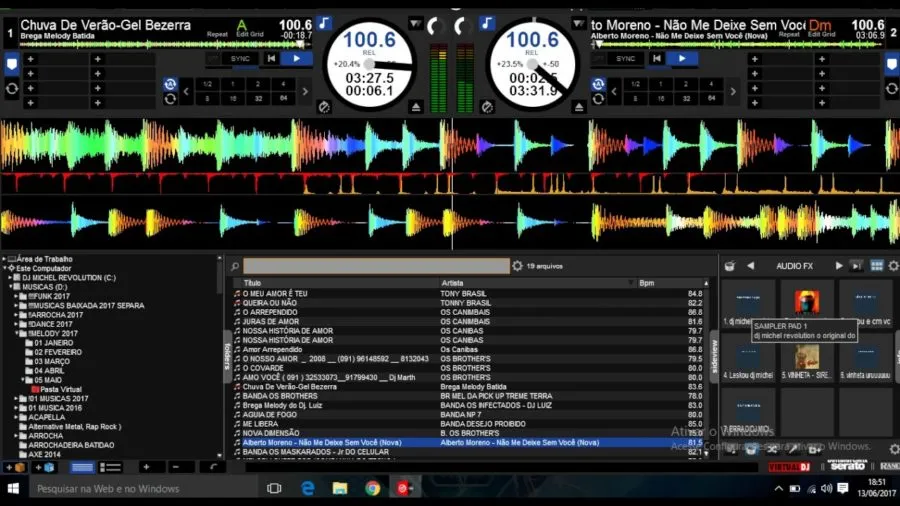The height and width of the screenshot is (506, 900).
Task: Select loops tab on deck 1 left edge
Action: point(11,89)
